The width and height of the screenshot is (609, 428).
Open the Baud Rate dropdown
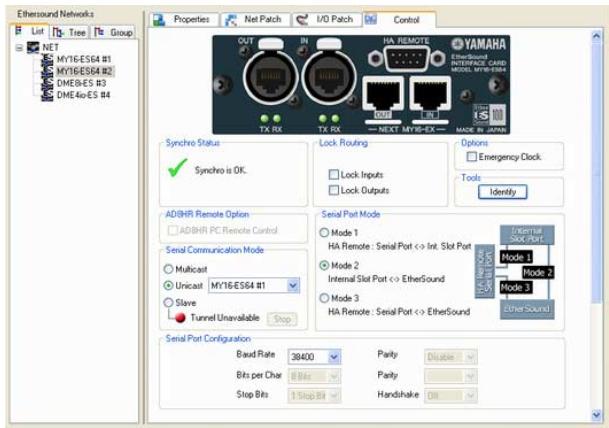334,357
